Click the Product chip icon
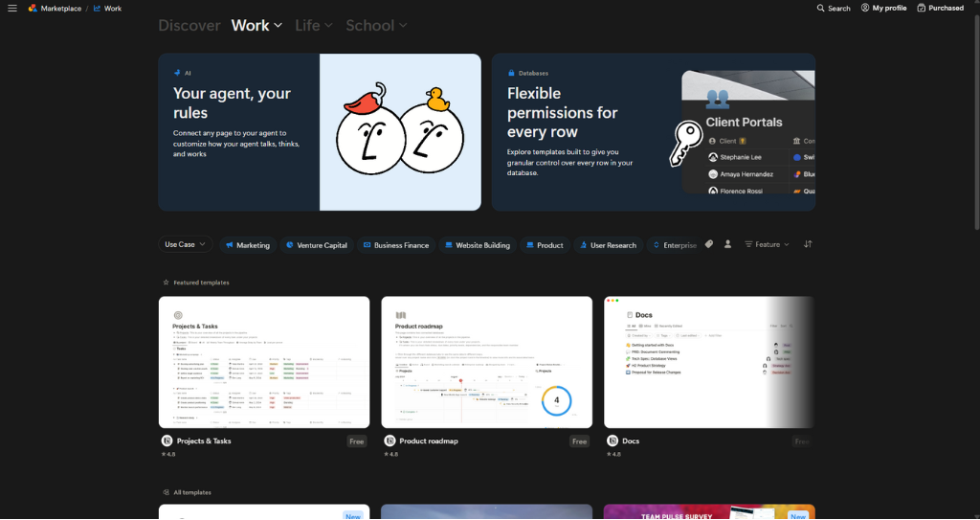Image resolution: width=980 pixels, height=520 pixels. click(530, 245)
